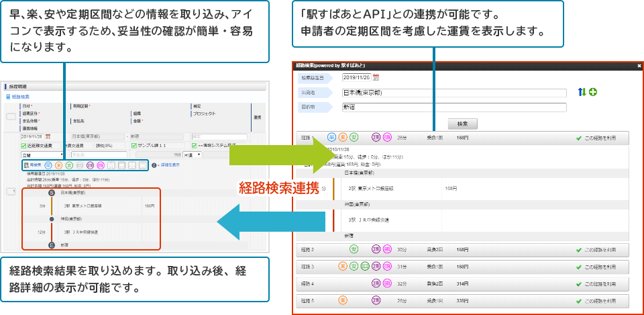Click the green 安 icon in left form

[x=69, y=165]
